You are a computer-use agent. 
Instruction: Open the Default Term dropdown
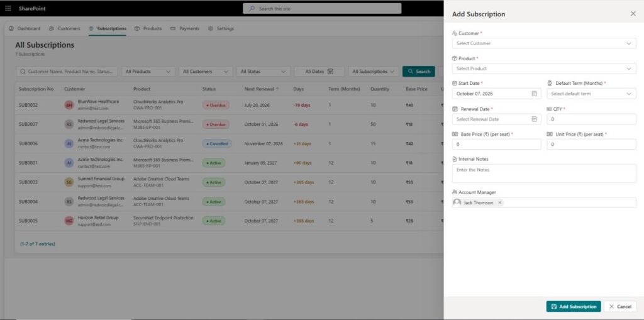point(591,94)
